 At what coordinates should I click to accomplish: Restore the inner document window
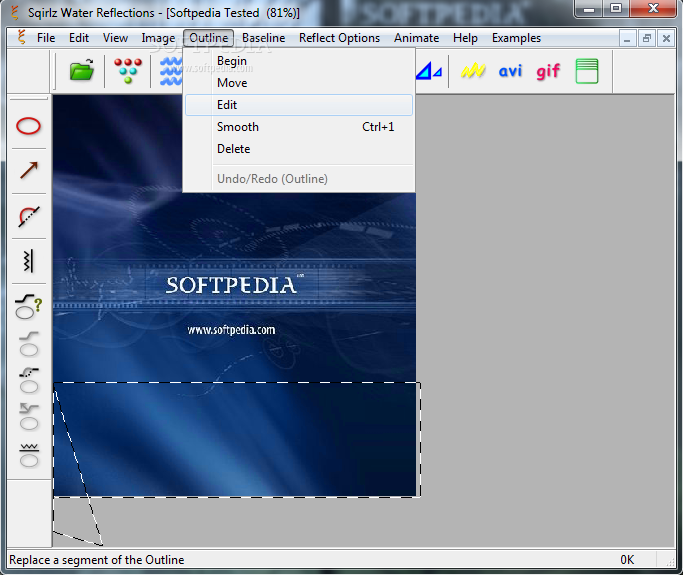click(x=646, y=38)
